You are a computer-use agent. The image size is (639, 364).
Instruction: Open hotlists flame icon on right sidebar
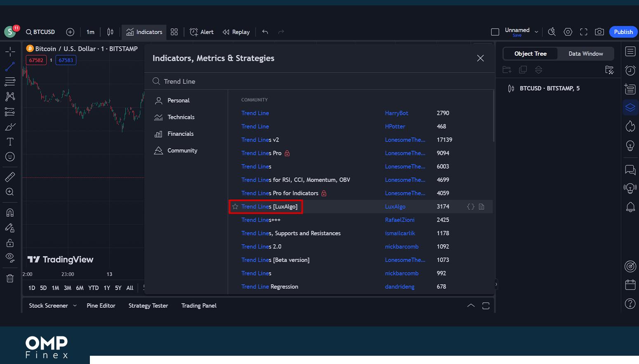(x=630, y=126)
